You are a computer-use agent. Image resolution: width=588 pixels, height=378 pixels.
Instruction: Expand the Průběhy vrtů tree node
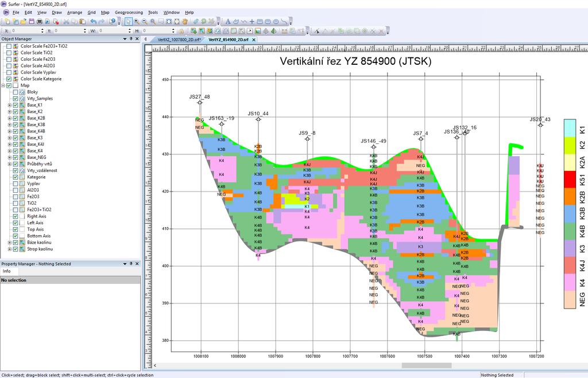pyautogui.click(x=9, y=163)
